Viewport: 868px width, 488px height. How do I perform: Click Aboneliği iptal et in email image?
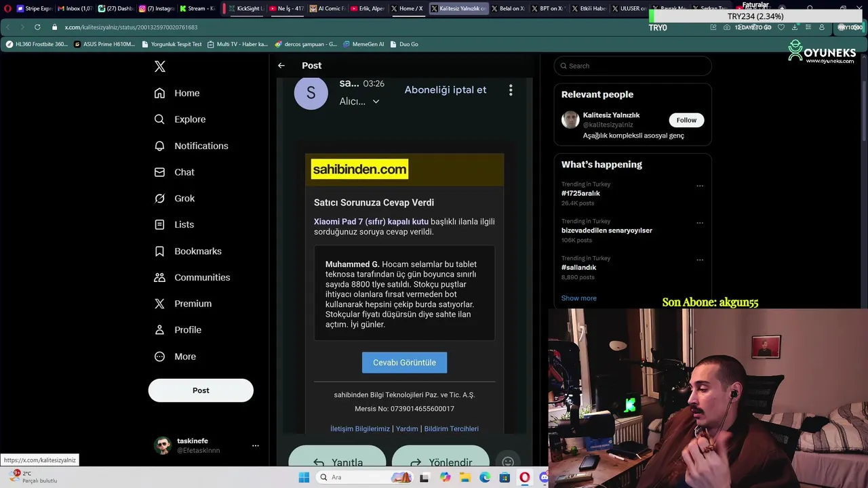(x=446, y=89)
